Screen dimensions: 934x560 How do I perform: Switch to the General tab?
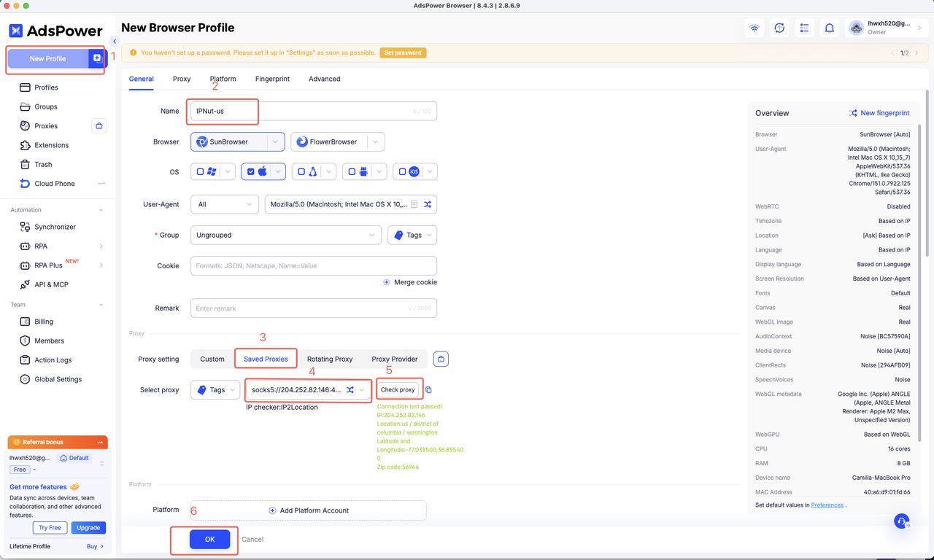click(142, 79)
